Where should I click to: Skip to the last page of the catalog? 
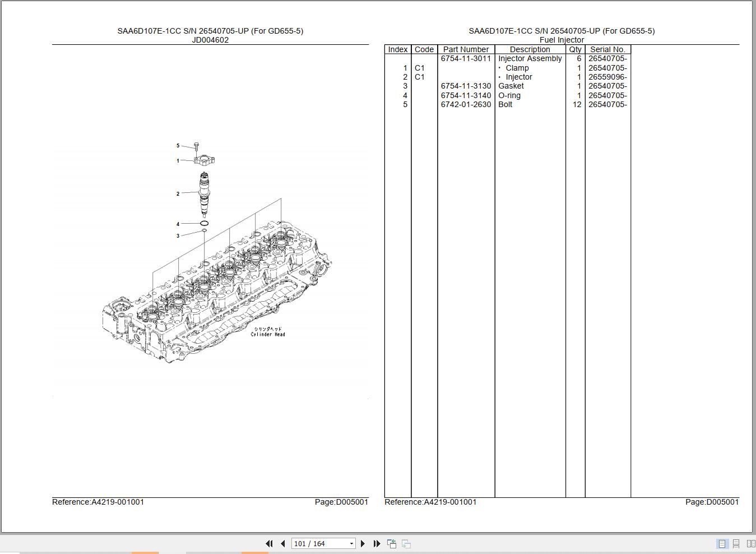tap(377, 543)
